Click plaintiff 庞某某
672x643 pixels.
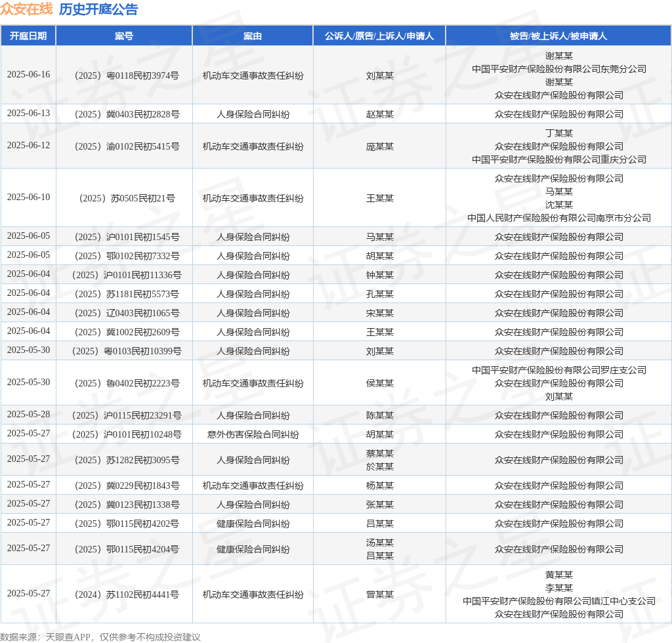point(380,146)
